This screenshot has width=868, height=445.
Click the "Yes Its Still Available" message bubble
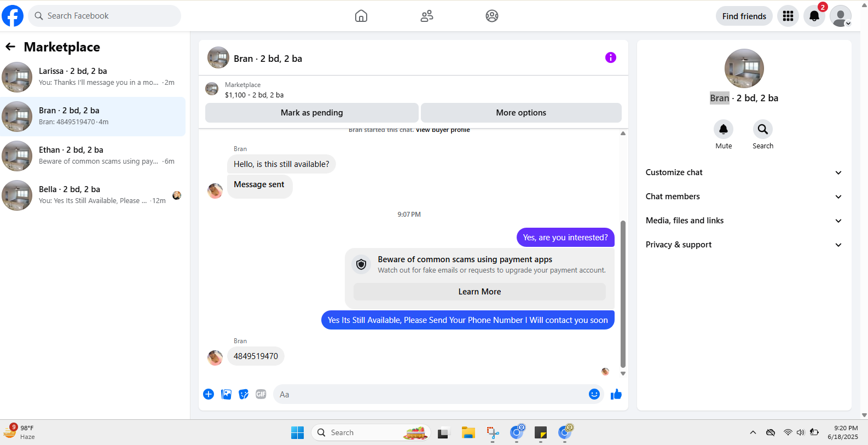tap(468, 320)
